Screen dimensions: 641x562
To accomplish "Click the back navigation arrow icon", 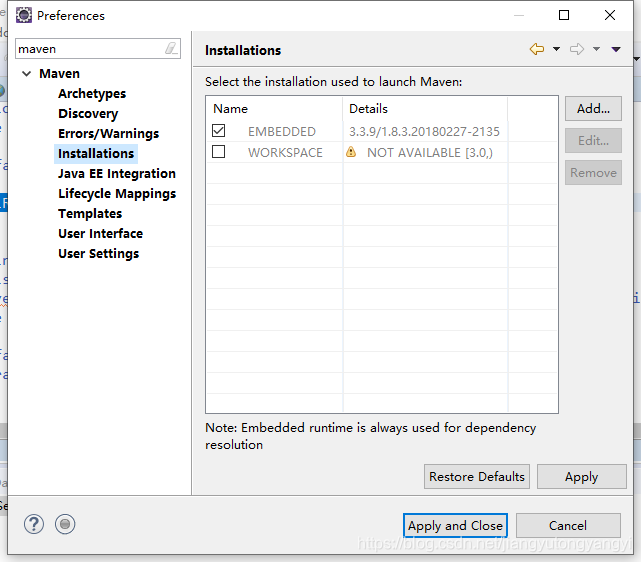I will 537,49.
